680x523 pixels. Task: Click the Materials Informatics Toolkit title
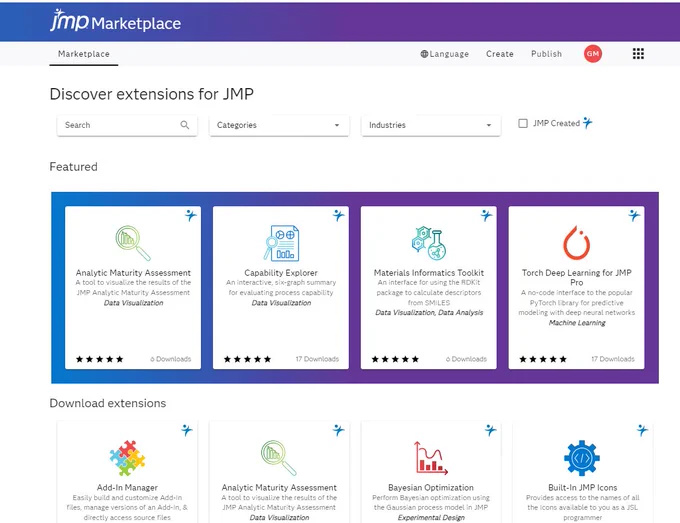[x=429, y=273]
